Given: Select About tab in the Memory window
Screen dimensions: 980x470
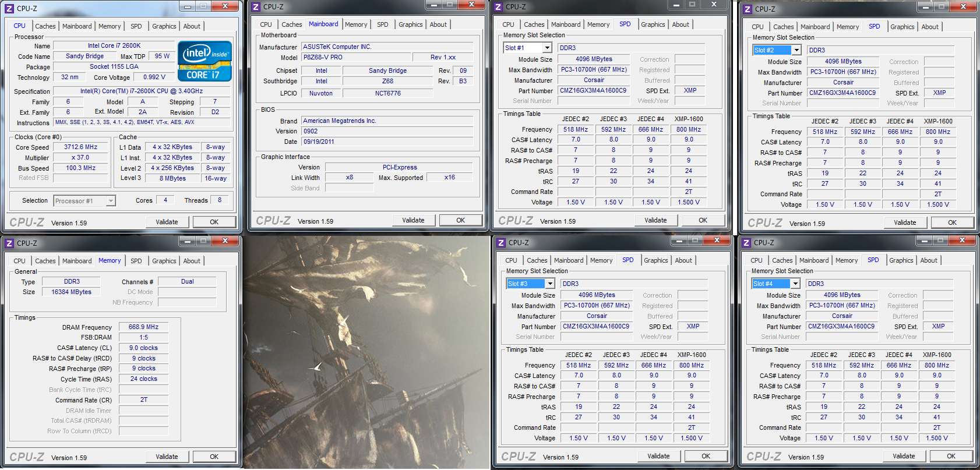Looking at the screenshot, I should tap(192, 261).
